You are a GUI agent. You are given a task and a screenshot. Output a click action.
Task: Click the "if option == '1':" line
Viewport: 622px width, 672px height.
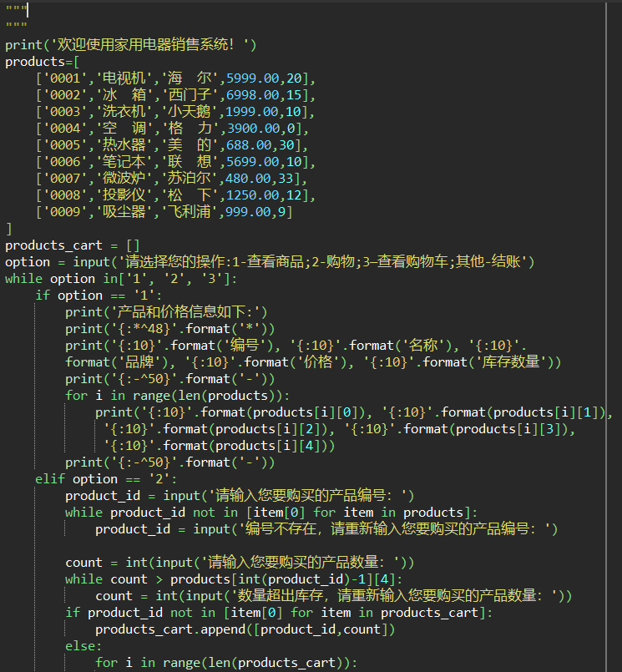pos(99,296)
